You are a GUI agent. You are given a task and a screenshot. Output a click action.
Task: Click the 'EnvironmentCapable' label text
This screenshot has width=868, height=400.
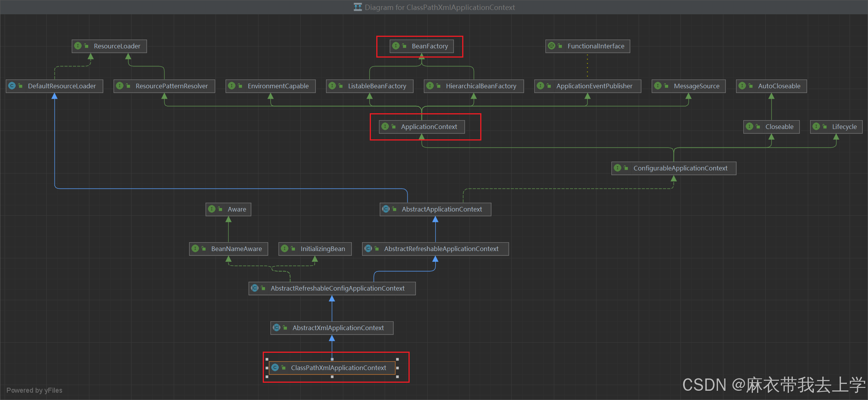(278, 86)
